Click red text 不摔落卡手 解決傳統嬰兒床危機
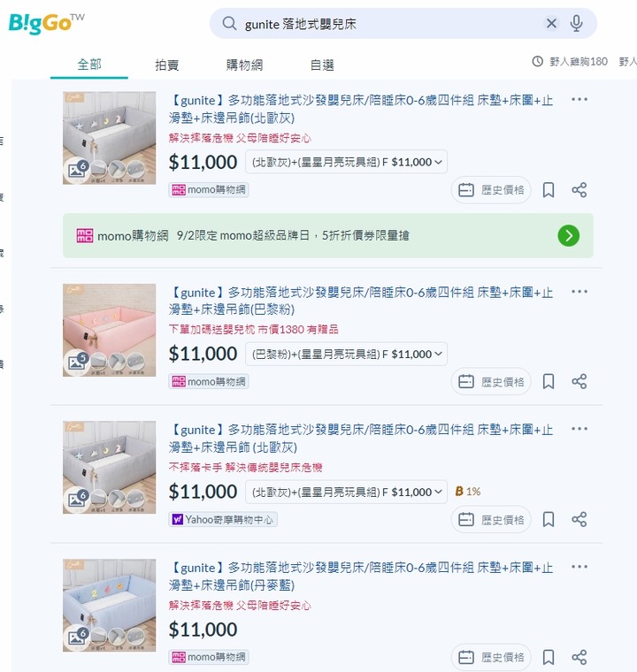The height and width of the screenshot is (672, 637). pos(245,467)
